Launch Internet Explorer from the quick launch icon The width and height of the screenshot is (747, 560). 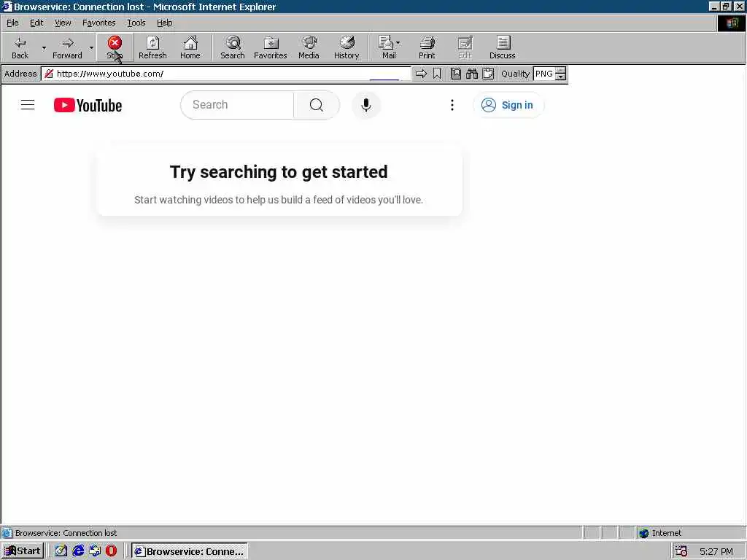click(x=78, y=551)
